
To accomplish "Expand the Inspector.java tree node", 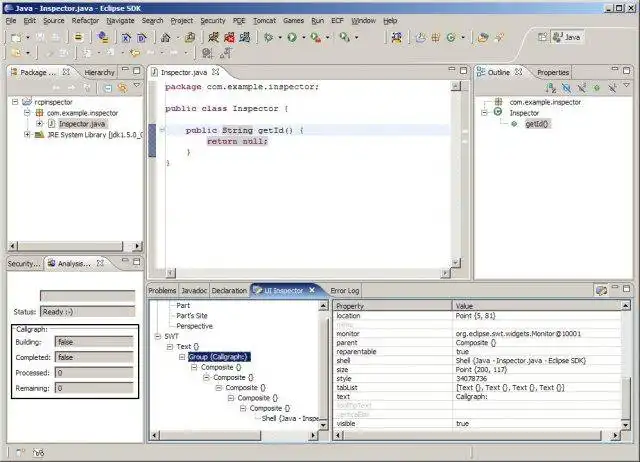I will pos(40,123).
